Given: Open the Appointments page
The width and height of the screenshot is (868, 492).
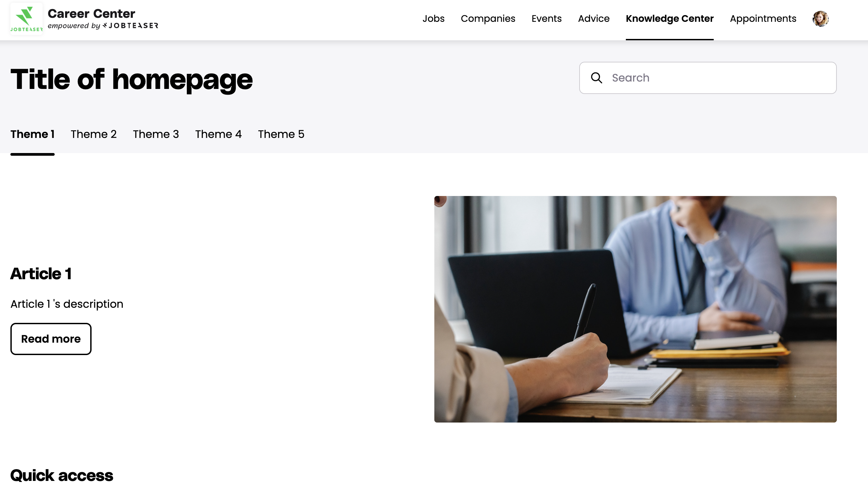Looking at the screenshot, I should (x=763, y=18).
